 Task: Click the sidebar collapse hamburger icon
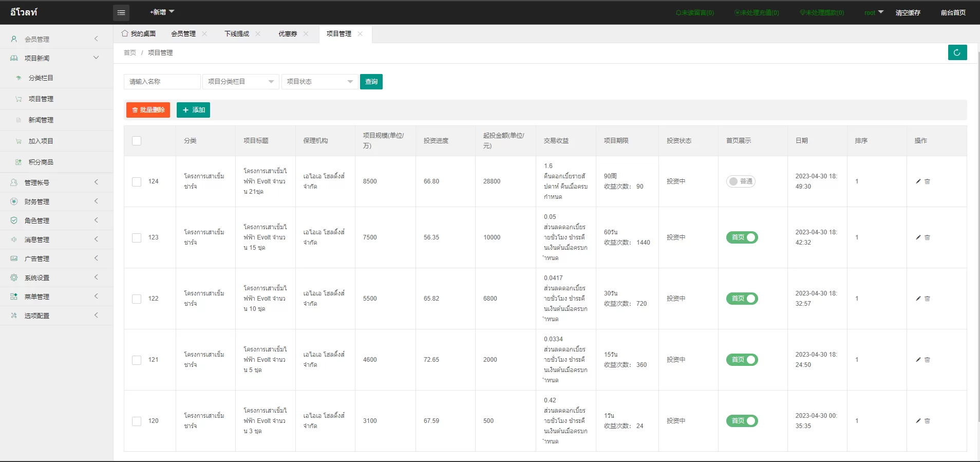[121, 12]
